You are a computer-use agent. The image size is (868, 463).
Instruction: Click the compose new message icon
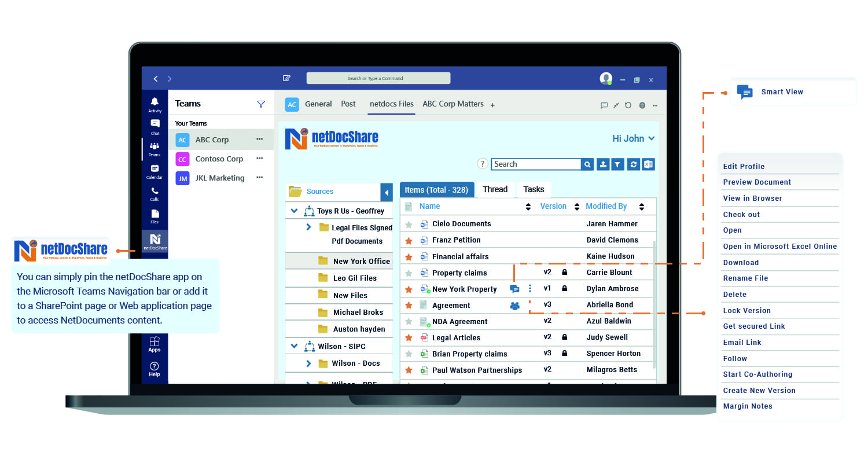pos(286,78)
